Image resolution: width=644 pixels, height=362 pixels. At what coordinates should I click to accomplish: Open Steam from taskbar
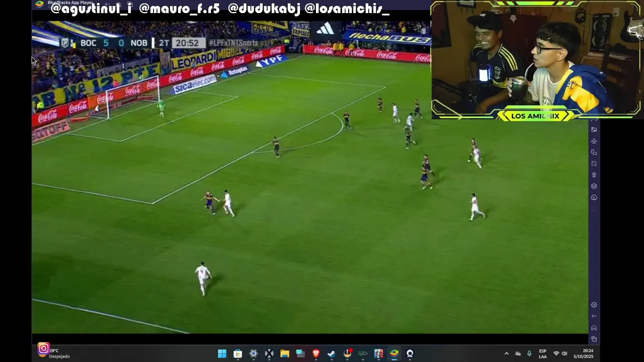332,353
